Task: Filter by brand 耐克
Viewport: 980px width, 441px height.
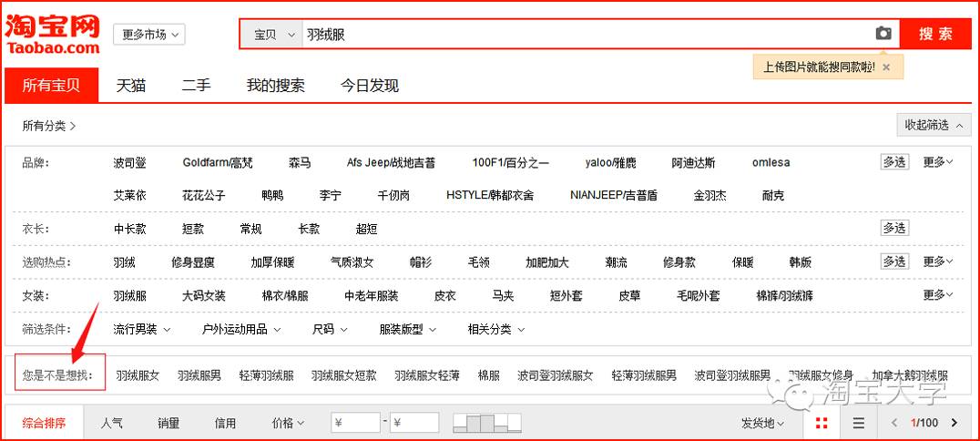Action: pyautogui.click(x=773, y=196)
